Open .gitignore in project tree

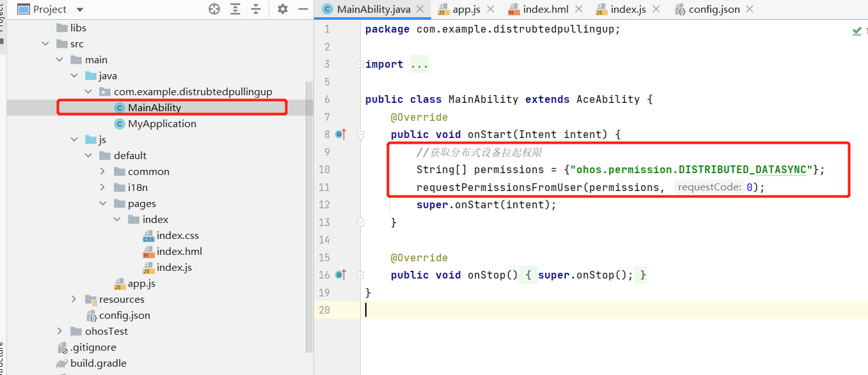(93, 348)
